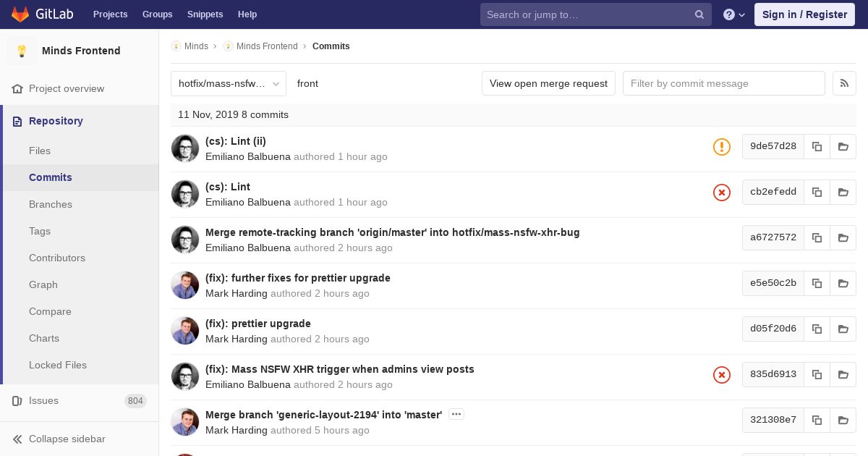Image resolution: width=868 pixels, height=456 pixels.
Task: Subscribe to commits RSS feed icon
Action: (x=844, y=83)
